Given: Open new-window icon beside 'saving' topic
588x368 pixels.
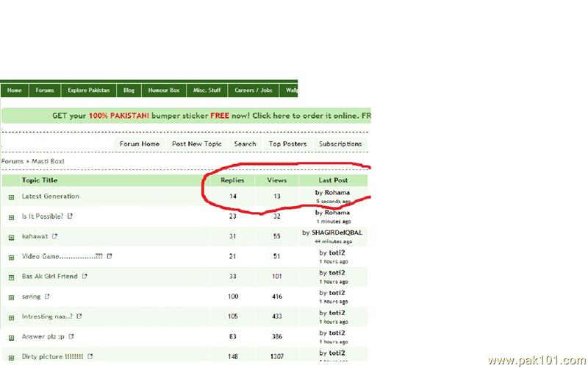Looking at the screenshot, I should coord(47,297).
